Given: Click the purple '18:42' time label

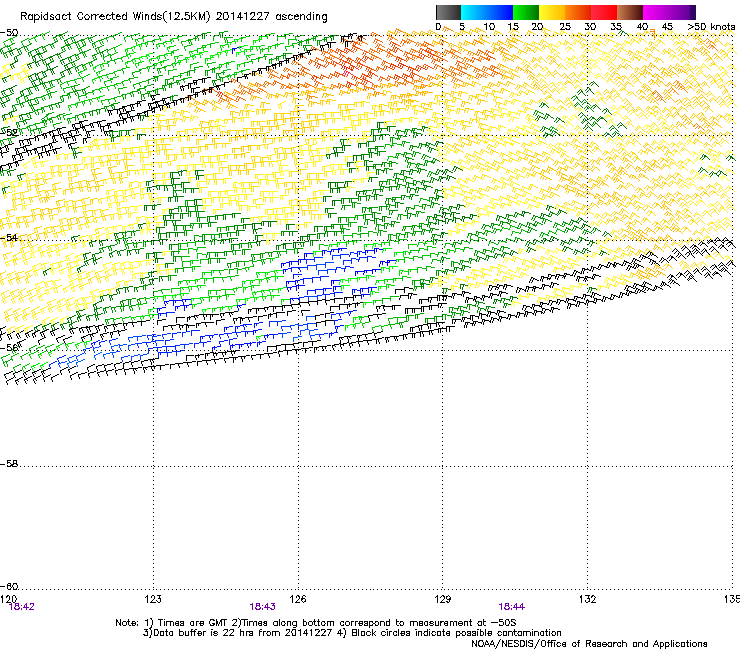Looking at the screenshot, I should click(22, 607).
